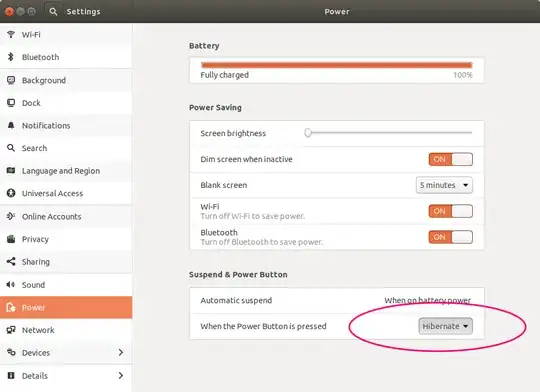Click the Bluetooth icon in sidebar
Image resolution: width=540 pixels, height=392 pixels.
(x=11, y=57)
